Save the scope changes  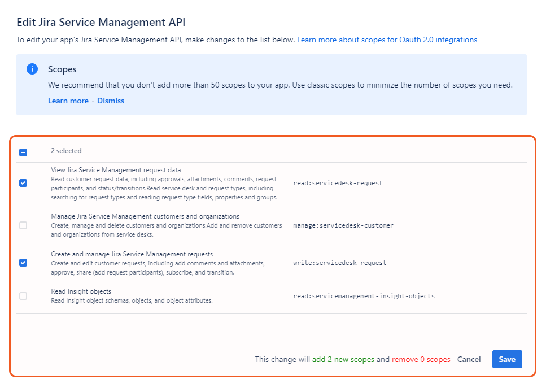point(507,359)
